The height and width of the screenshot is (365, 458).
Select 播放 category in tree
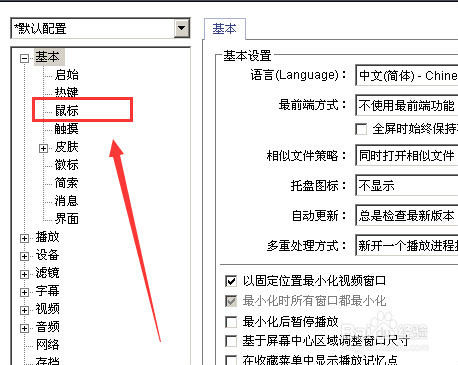48,237
